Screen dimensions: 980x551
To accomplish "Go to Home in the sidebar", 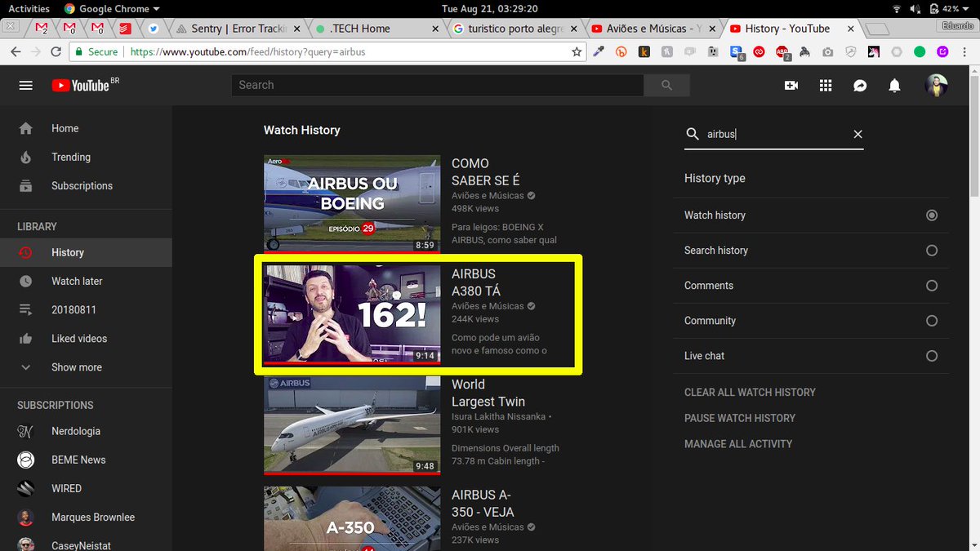I will 86,128.
